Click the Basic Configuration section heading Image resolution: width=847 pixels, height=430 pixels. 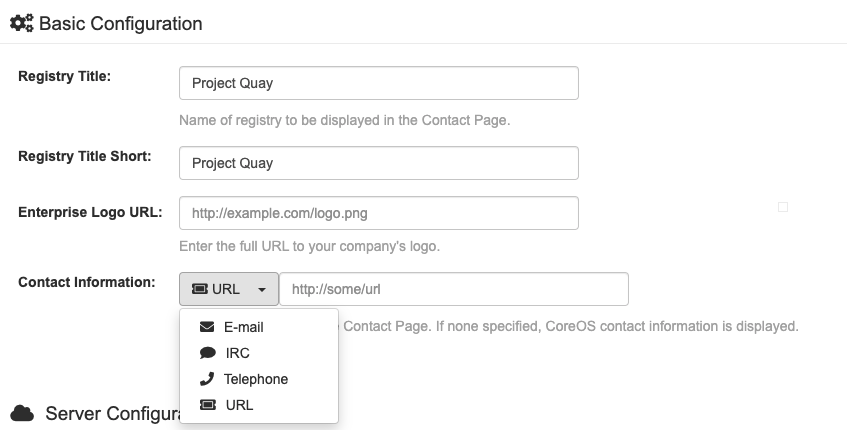click(120, 23)
